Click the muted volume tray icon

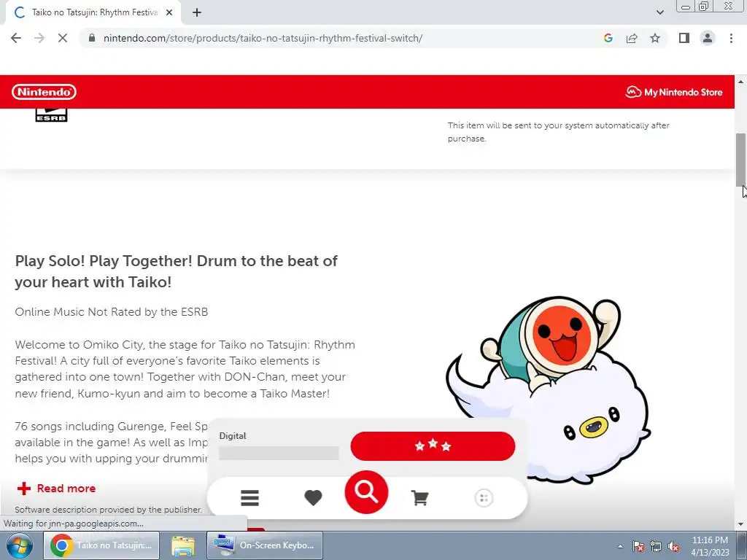[673, 546]
